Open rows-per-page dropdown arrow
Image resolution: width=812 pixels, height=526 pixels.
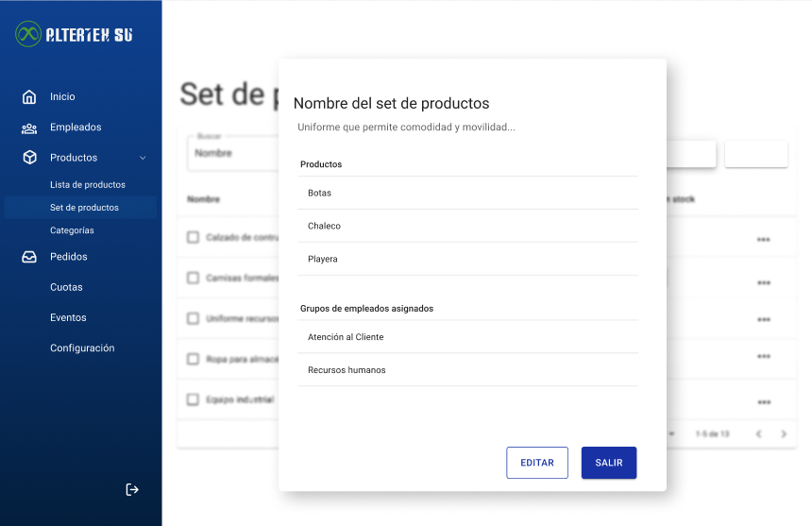671,433
